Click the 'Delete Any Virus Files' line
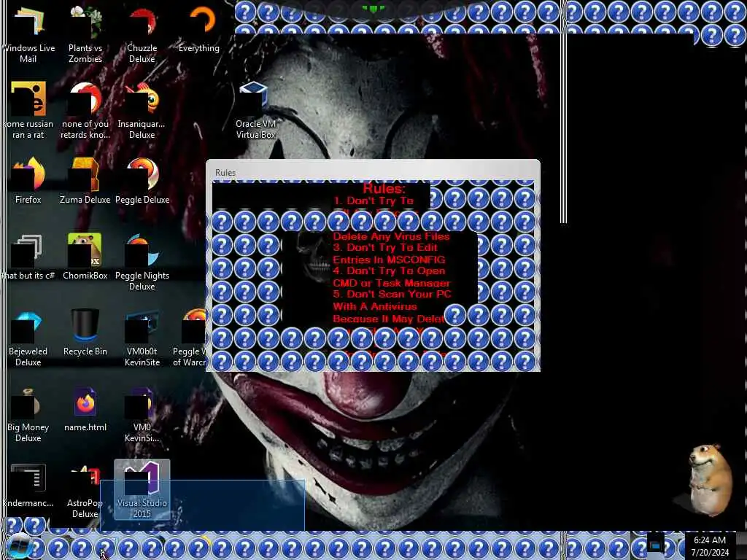747x560 pixels. coord(391,236)
